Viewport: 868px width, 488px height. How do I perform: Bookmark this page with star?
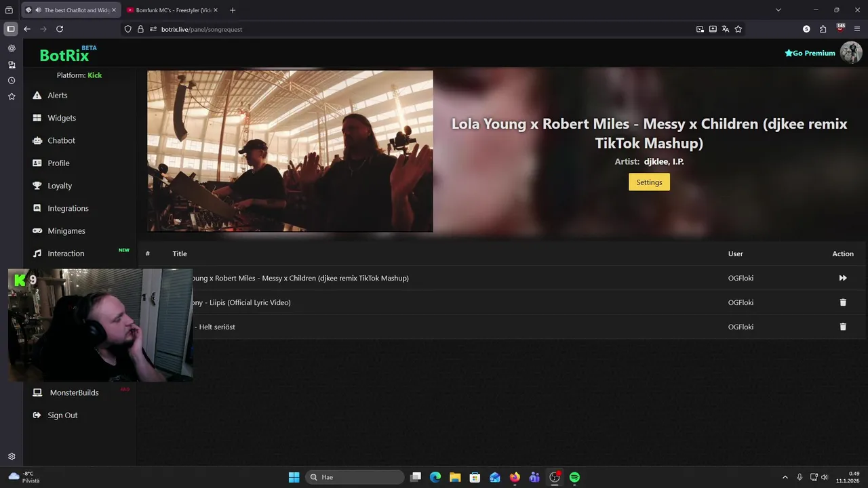(x=738, y=29)
